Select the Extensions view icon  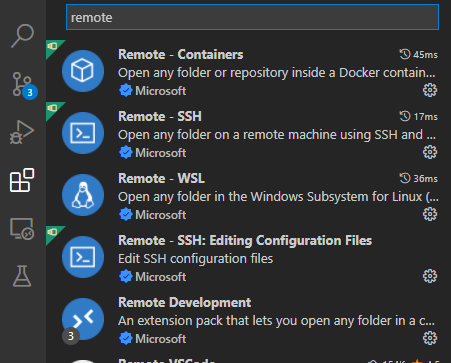pos(22,180)
